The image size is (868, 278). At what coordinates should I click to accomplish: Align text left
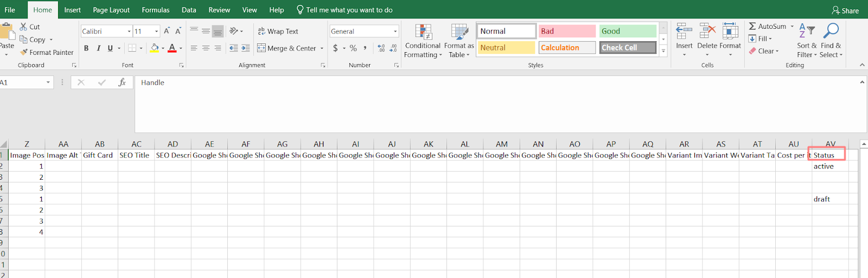(194, 48)
